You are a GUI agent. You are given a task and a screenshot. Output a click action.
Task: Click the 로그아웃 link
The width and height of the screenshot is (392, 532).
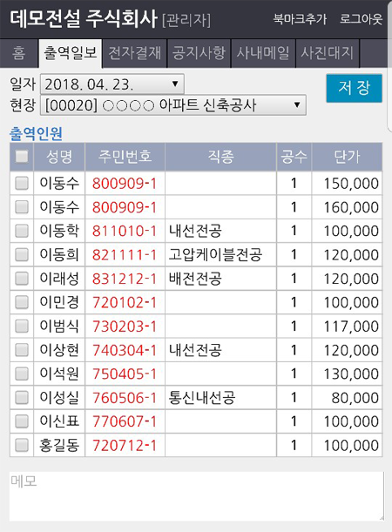(362, 19)
